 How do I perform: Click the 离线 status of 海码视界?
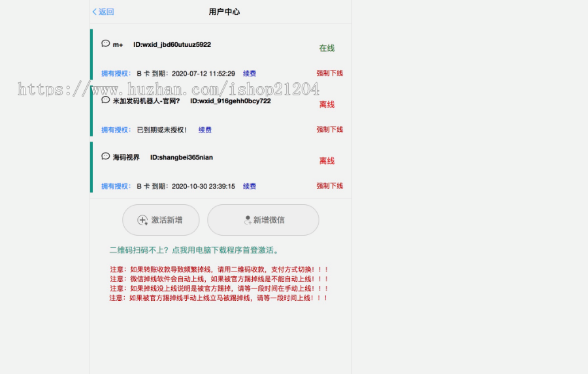click(327, 161)
